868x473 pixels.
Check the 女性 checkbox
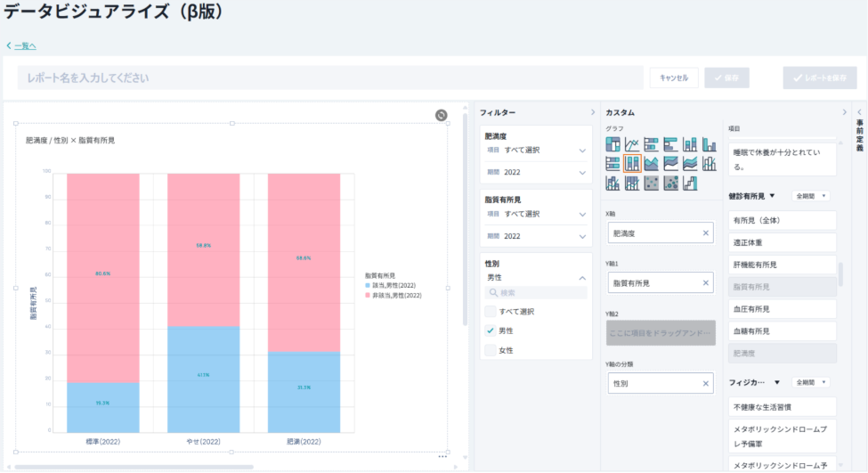490,350
